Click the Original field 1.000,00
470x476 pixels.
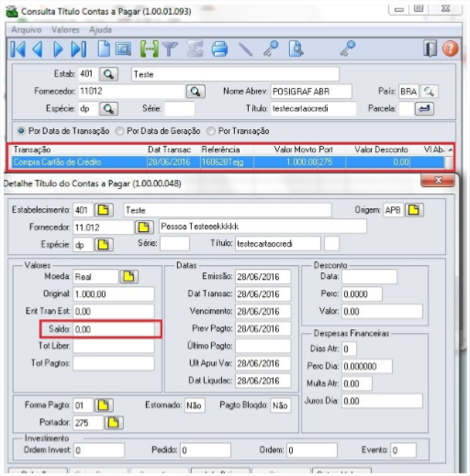click(114, 294)
